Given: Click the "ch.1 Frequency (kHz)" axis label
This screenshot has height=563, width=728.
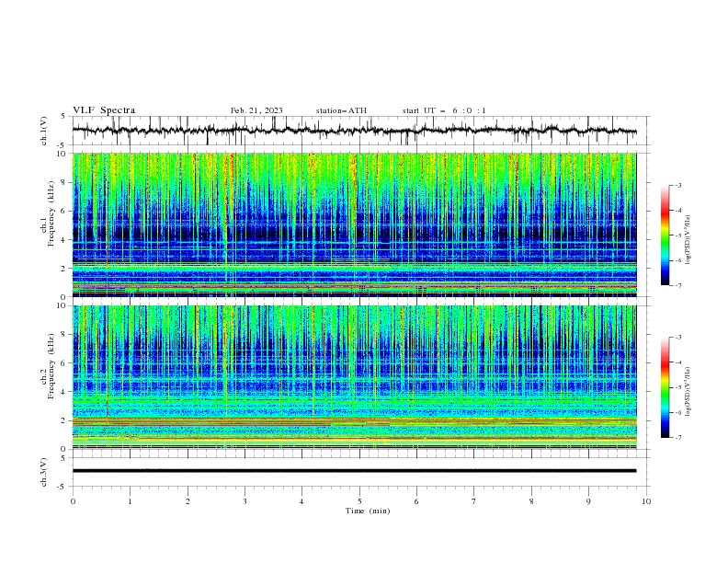Looking at the screenshot, I should pos(48,214).
